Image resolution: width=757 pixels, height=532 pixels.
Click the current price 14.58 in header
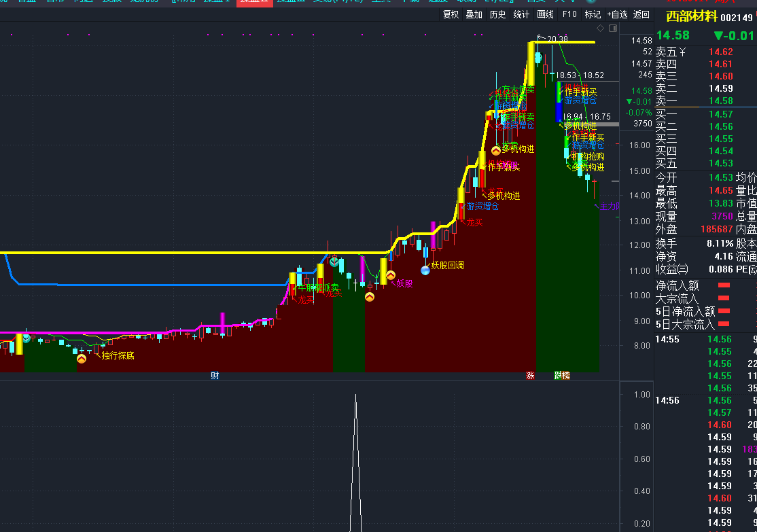tap(673, 35)
